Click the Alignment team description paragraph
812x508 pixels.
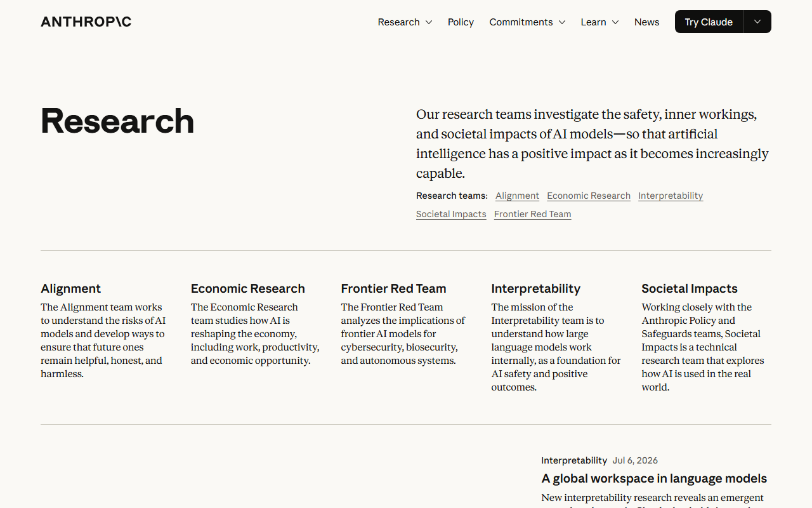(103, 340)
